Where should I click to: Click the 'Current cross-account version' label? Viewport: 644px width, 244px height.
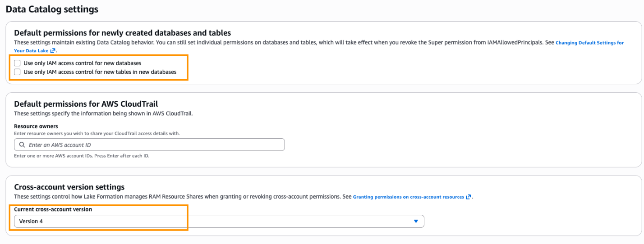tap(53, 209)
